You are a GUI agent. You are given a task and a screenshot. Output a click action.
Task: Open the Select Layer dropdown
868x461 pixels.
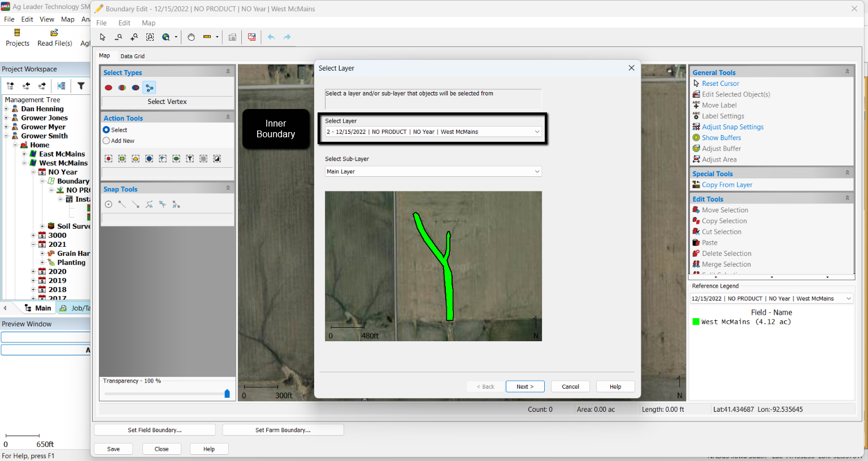pos(433,132)
